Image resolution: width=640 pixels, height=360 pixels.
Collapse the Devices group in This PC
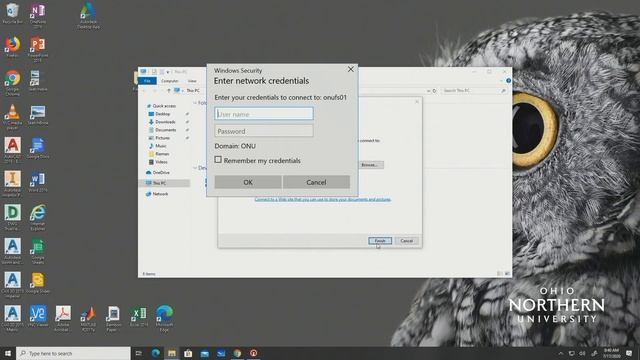[195, 168]
